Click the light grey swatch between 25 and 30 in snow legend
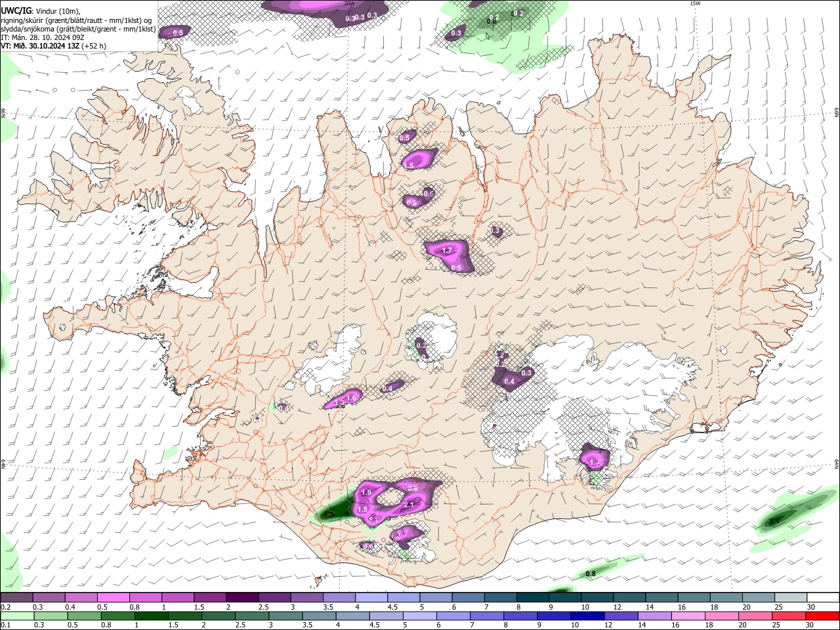The width and height of the screenshot is (840, 630). [789, 598]
